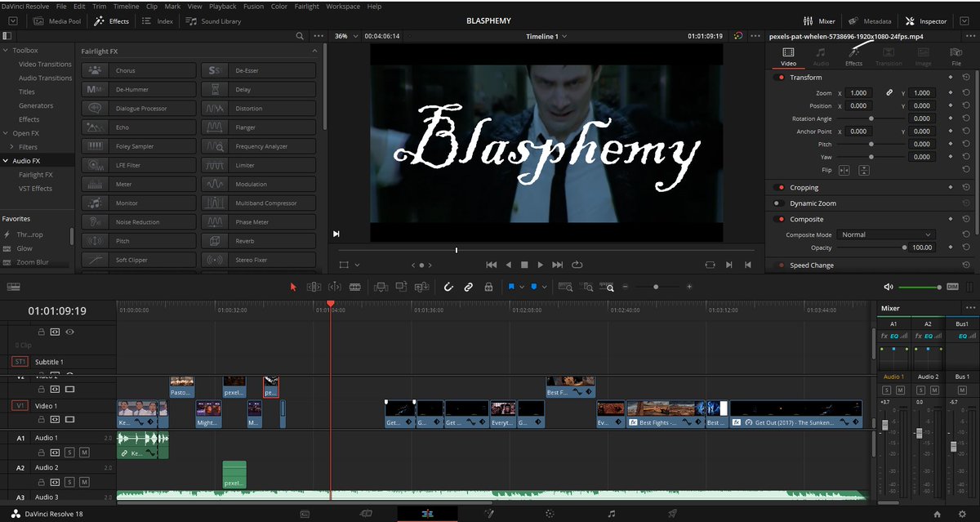Collapse the Audio FX tree item
980x522 pixels.
7,161
